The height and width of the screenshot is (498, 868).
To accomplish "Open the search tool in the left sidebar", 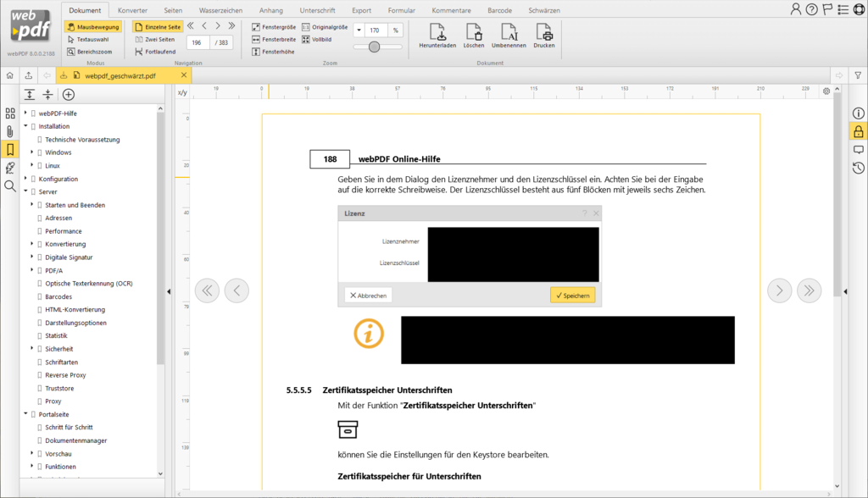I will [9, 185].
